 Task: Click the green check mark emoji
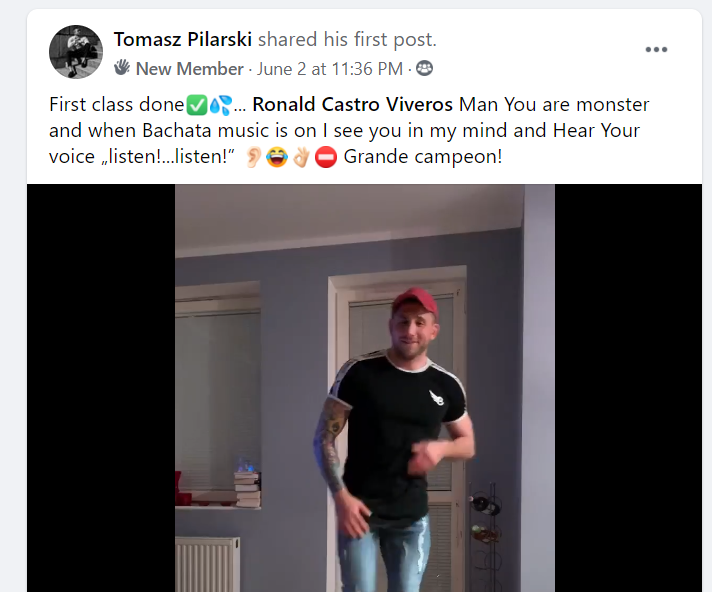[197, 105]
